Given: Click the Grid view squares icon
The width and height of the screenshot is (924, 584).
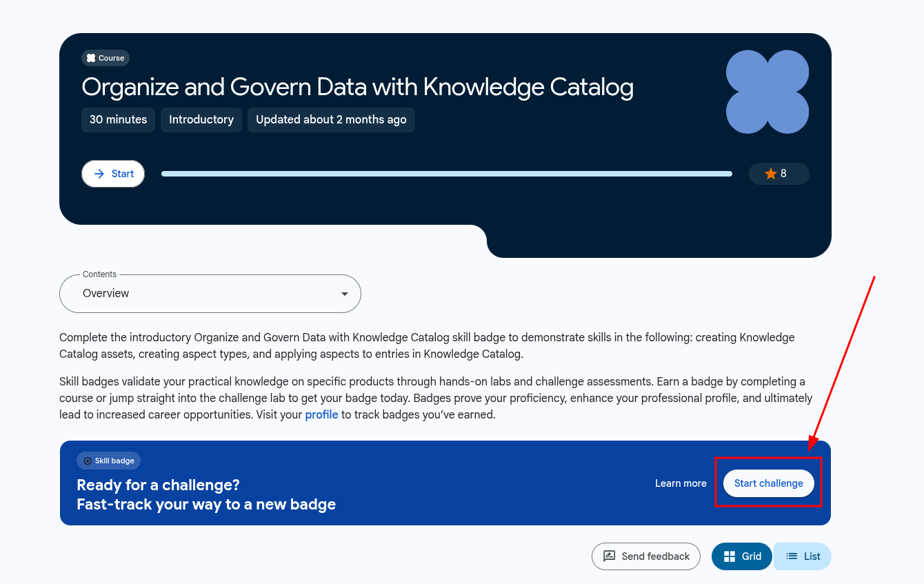Looking at the screenshot, I should pyautogui.click(x=730, y=556).
